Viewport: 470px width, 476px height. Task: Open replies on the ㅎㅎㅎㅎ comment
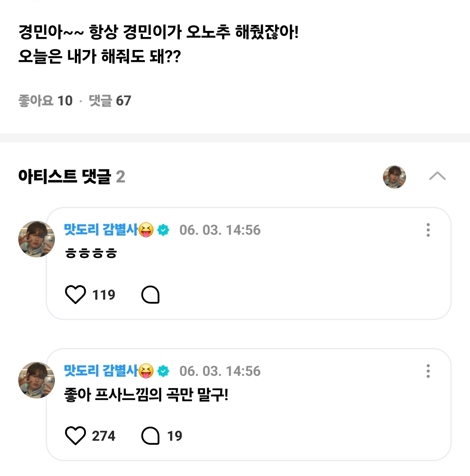(151, 295)
